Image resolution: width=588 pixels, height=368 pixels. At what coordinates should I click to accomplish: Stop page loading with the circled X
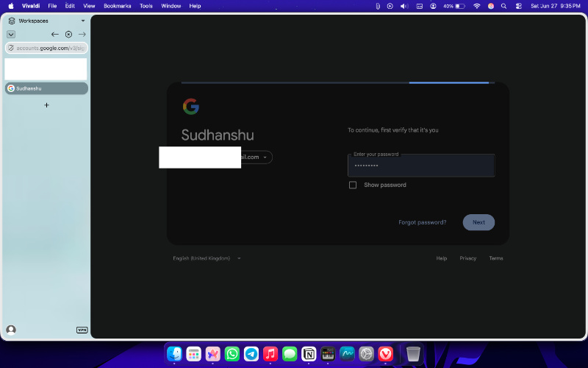[x=68, y=34]
